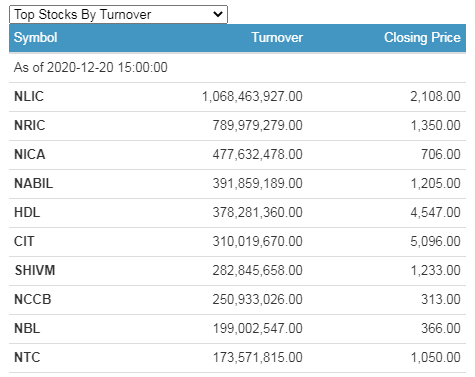Click closing price 366.00
Image resolution: width=475 pixels, height=377 pixels.
point(441,328)
